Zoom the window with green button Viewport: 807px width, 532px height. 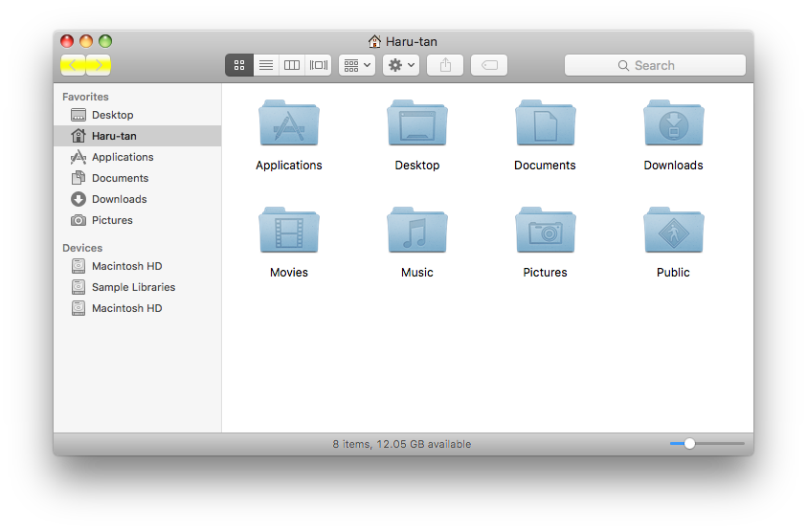(x=105, y=41)
